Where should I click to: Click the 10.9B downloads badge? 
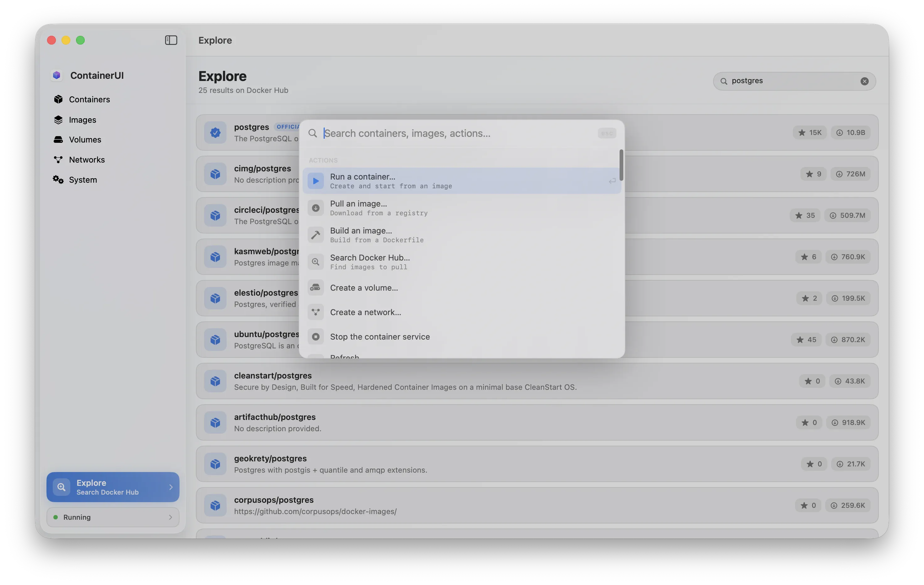[x=850, y=132]
